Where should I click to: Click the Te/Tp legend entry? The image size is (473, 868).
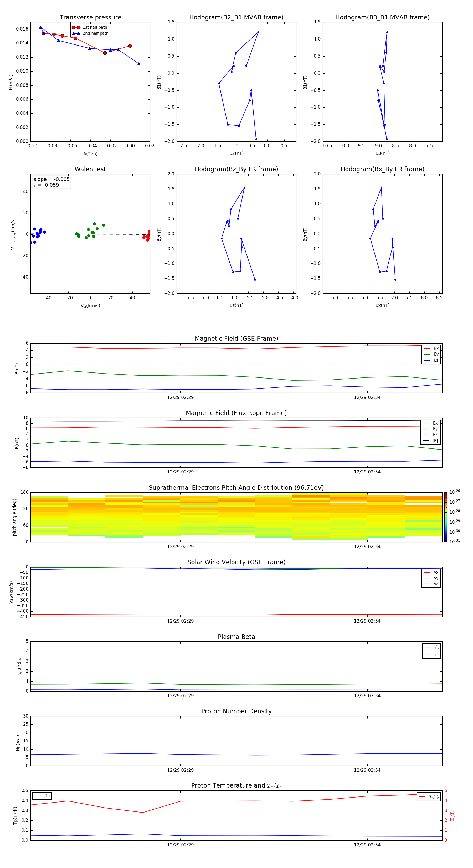[429, 796]
